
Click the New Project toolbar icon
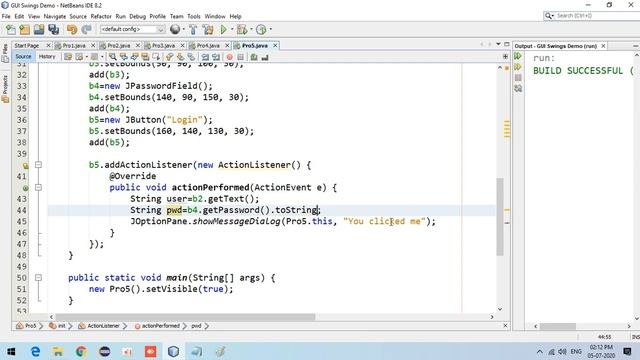pos(24,29)
